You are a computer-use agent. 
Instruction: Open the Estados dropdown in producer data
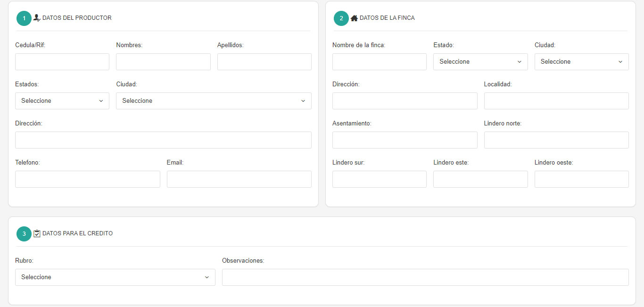click(62, 101)
